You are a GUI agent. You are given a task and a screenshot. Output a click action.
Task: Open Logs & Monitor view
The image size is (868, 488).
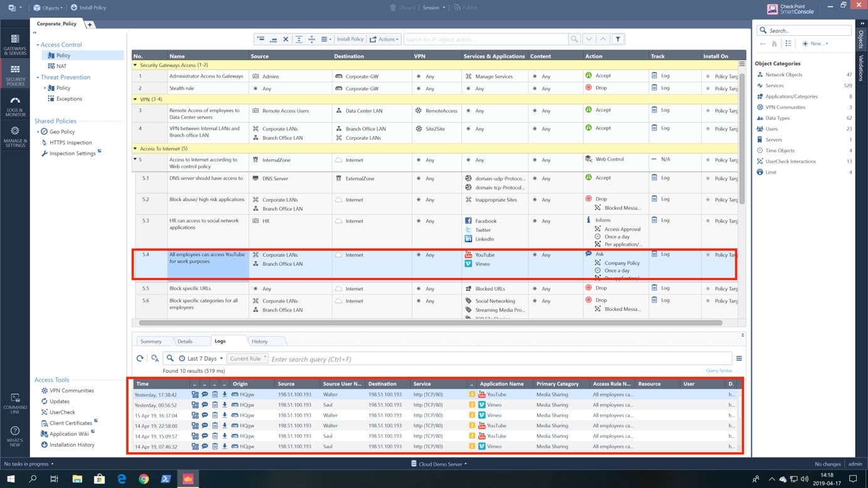click(14, 106)
